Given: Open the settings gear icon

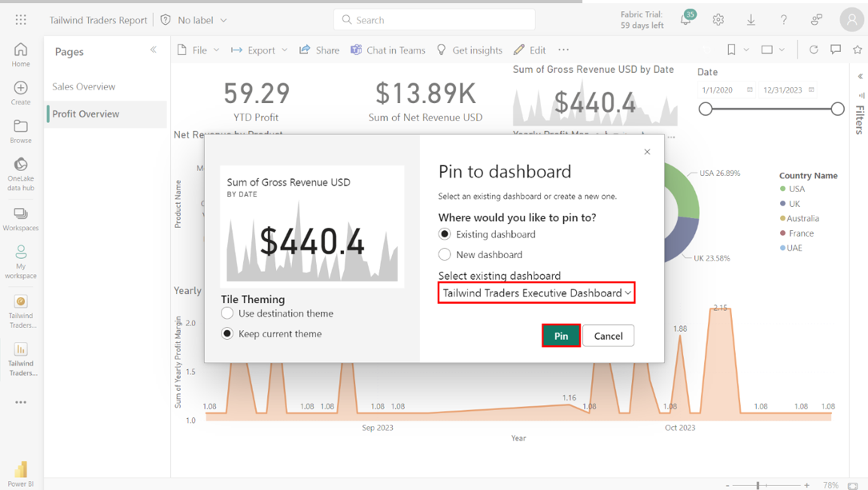Looking at the screenshot, I should click(x=718, y=20).
